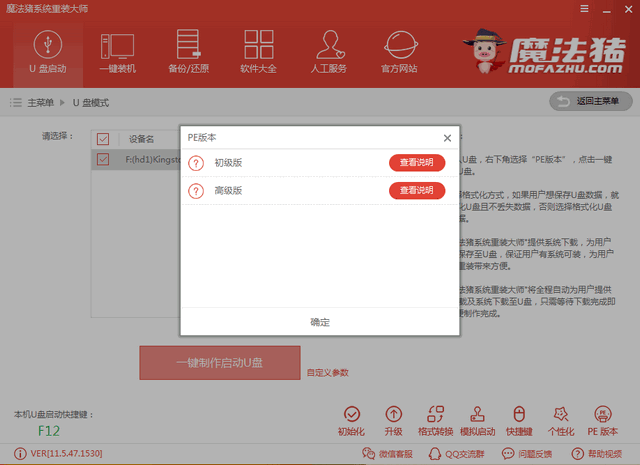Viewport: 640px width, 465px height.
Task: Open 自定义参数 link
Action: point(327,373)
